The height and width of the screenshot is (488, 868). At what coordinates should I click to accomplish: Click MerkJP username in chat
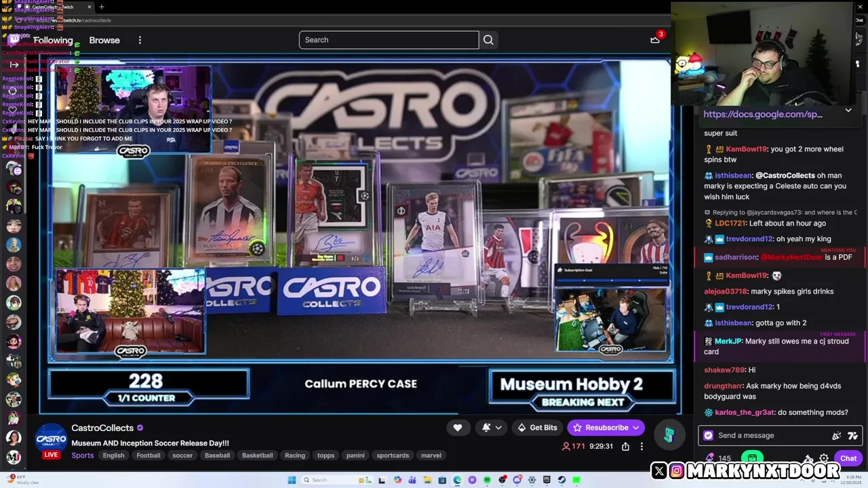click(x=728, y=342)
